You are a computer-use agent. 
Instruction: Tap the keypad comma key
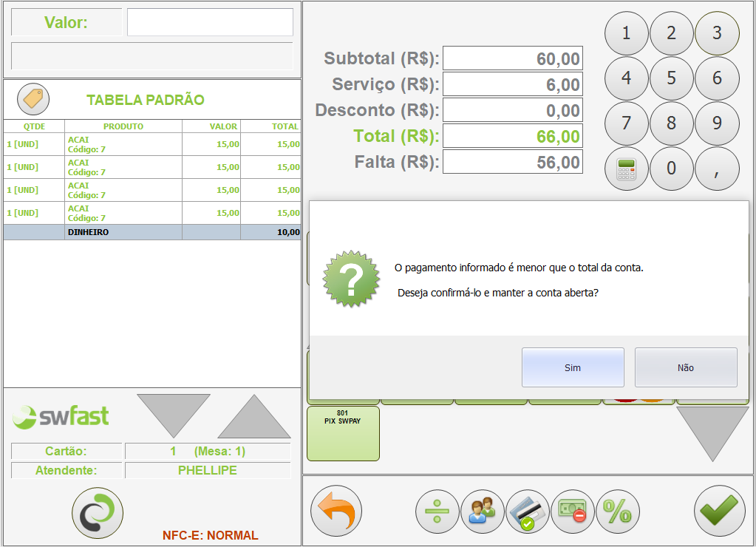point(717,169)
